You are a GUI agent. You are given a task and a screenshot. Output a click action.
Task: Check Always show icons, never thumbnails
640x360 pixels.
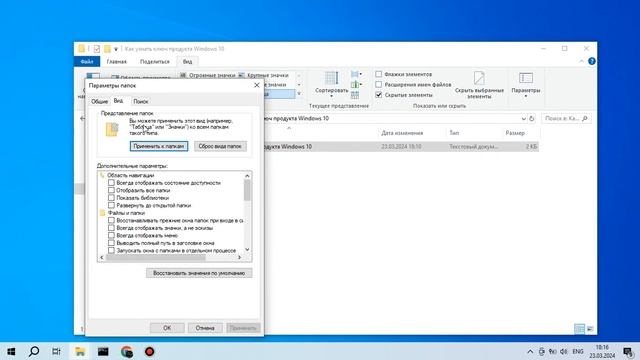click(x=111, y=228)
